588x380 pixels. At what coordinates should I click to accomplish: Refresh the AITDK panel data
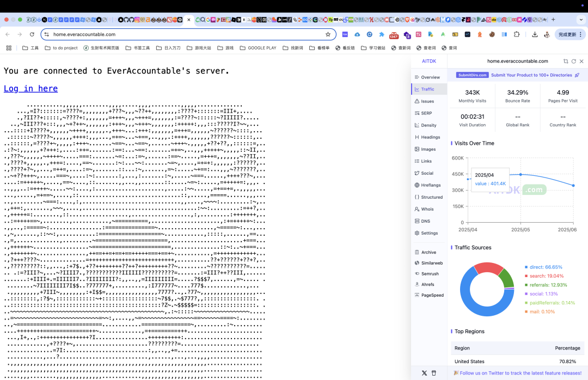tap(574, 61)
